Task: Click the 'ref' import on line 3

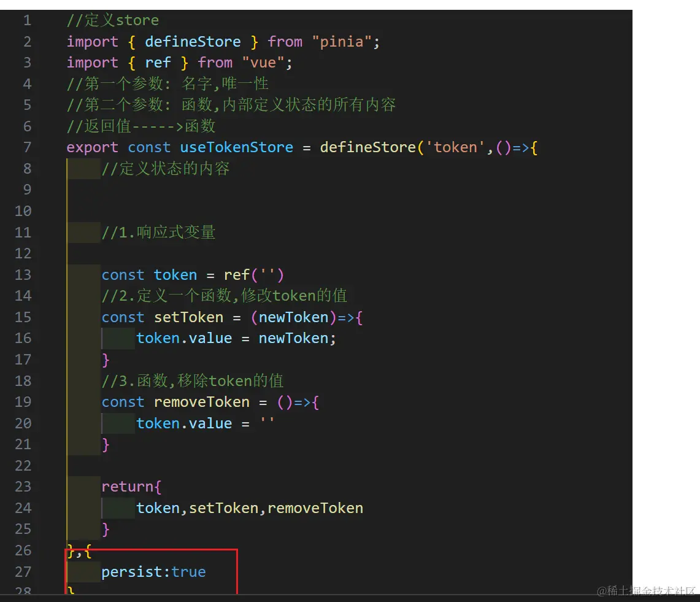Action: coord(158,63)
